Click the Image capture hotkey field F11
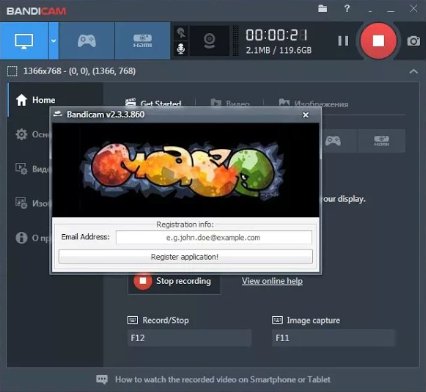Screen dimensions: 426x392 pos(333,338)
